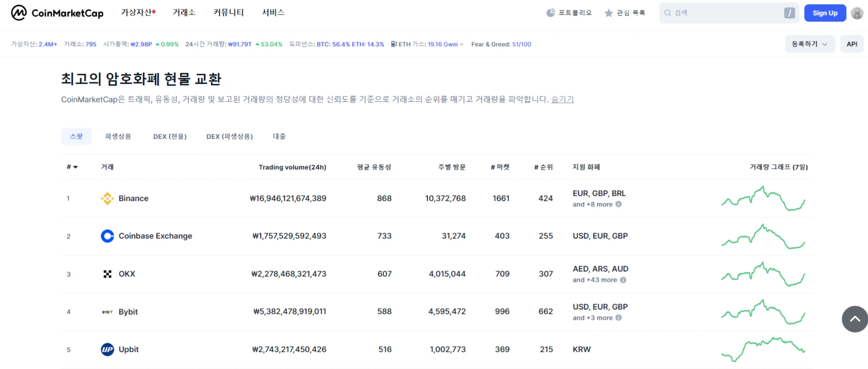Open the Bybit exchange name link
This screenshot has width=868, height=369.
click(x=128, y=312)
